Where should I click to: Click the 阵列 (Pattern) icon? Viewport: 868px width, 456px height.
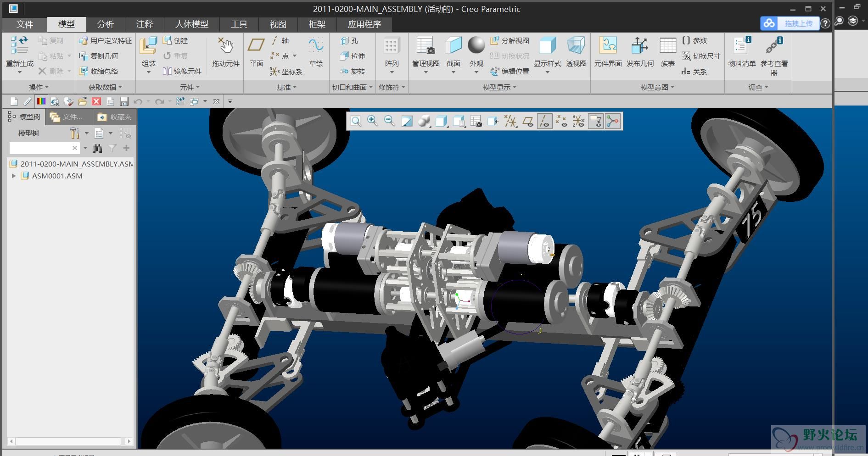point(391,45)
